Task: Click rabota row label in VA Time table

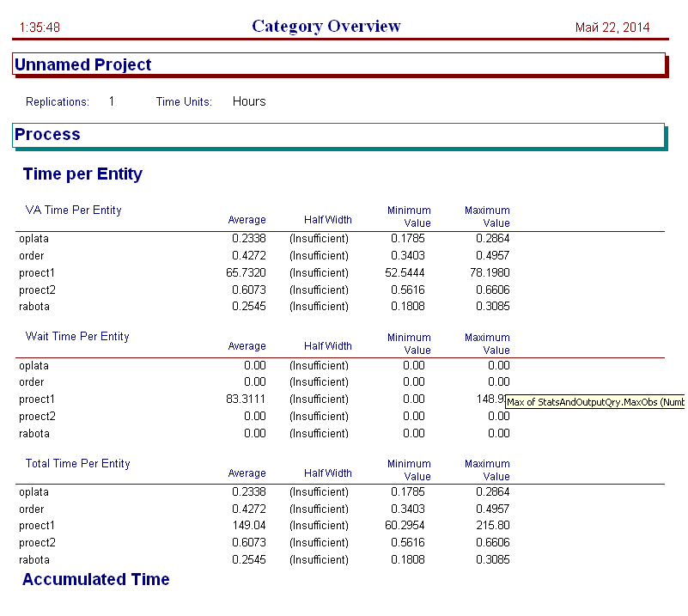Action: click(34, 307)
